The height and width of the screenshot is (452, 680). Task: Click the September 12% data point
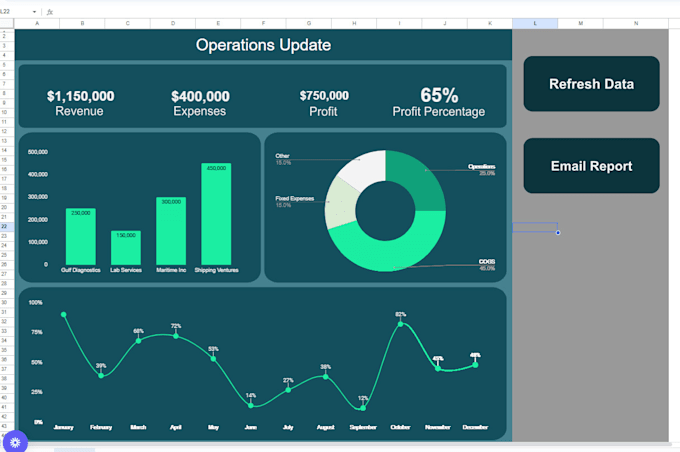tap(363, 408)
